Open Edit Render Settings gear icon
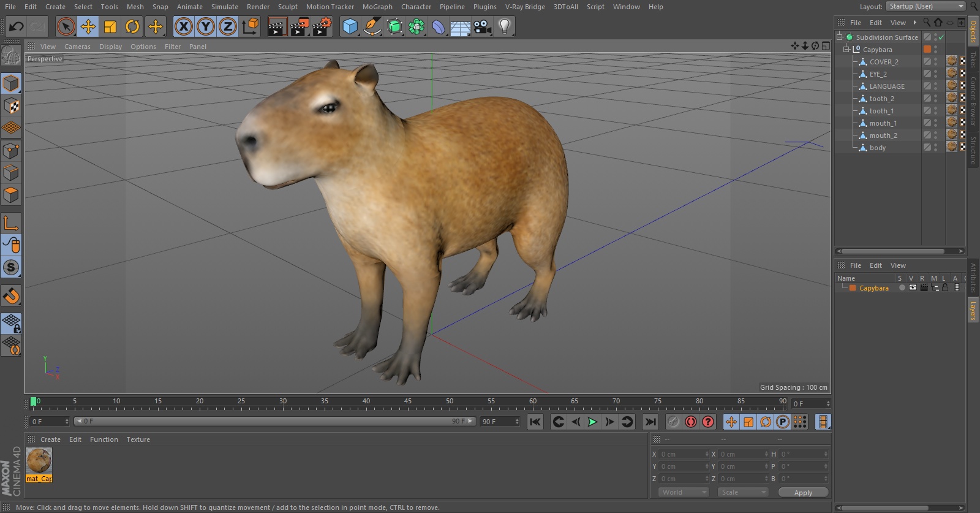 pyautogui.click(x=322, y=26)
